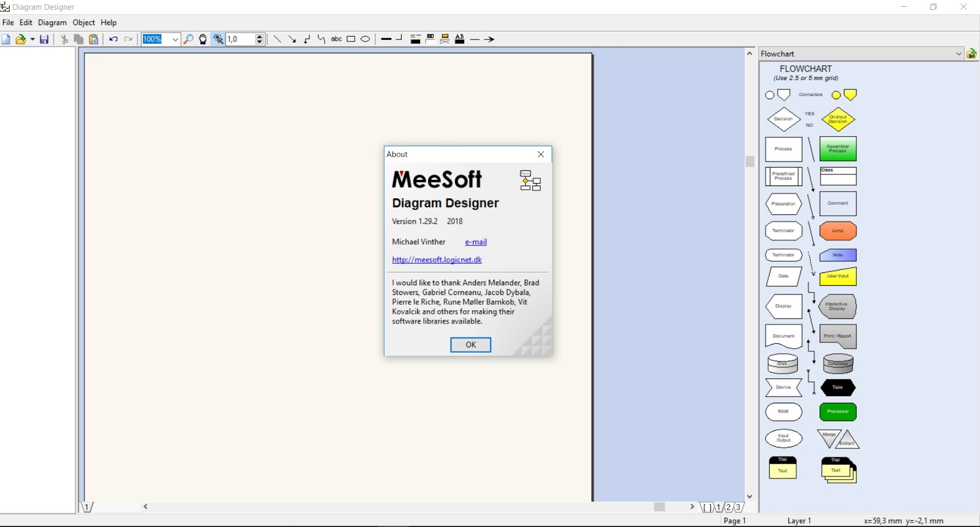980x527 pixels.
Task: Click the Cut scissors icon
Action: point(64,39)
